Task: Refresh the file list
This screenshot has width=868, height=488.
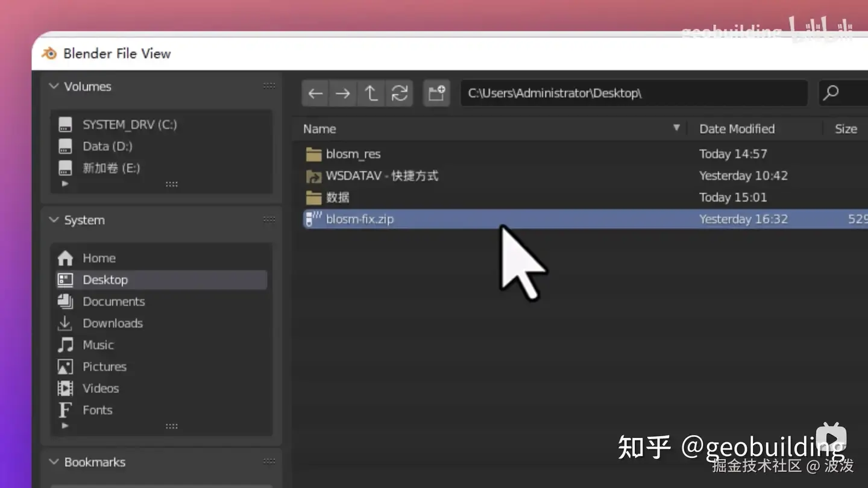Action: point(399,93)
